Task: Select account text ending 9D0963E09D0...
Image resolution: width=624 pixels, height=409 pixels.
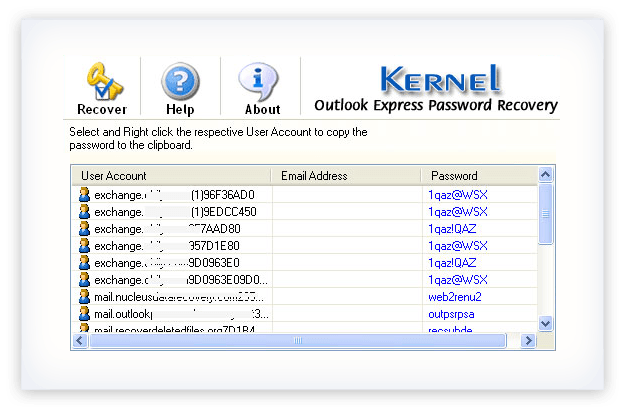Action: [x=181, y=280]
